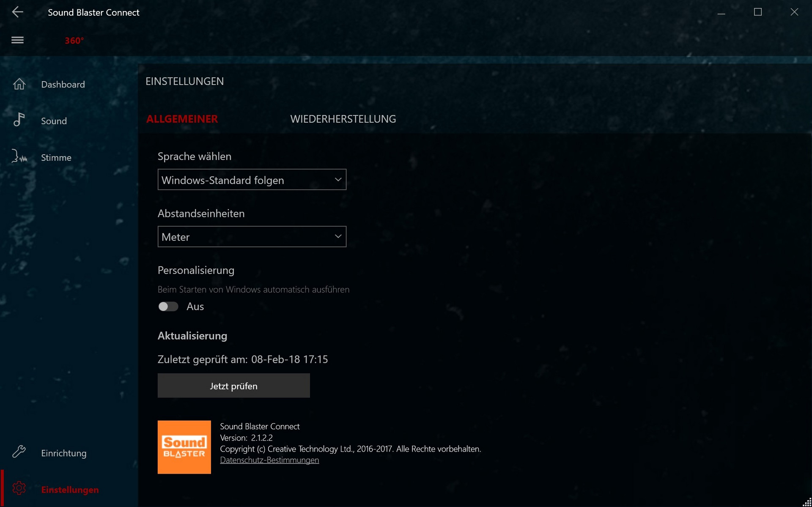This screenshot has height=507, width=812.
Task: Open Einrichtung from the sidebar
Action: pos(64,453)
